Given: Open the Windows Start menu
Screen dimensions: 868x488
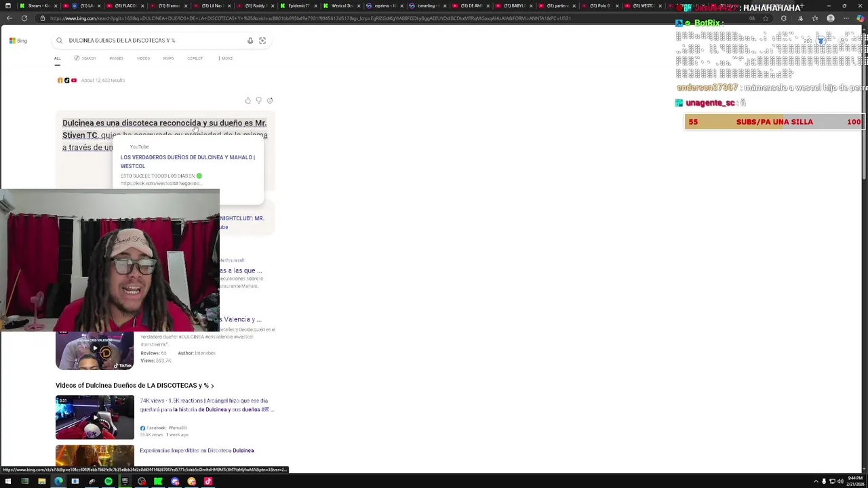Looking at the screenshot, I should click(x=8, y=481).
